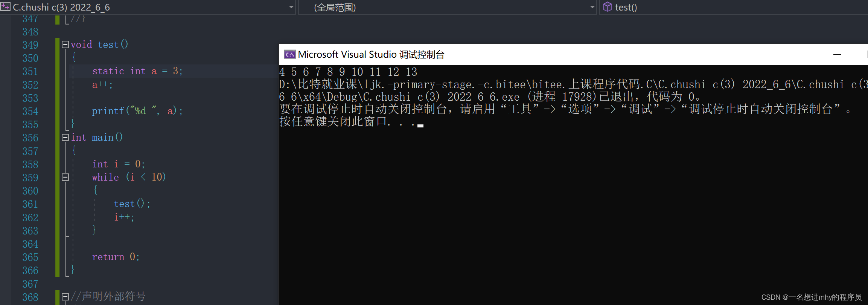868x305 pixels.
Task: Click the int i = 0; declaration
Action: pos(119,164)
